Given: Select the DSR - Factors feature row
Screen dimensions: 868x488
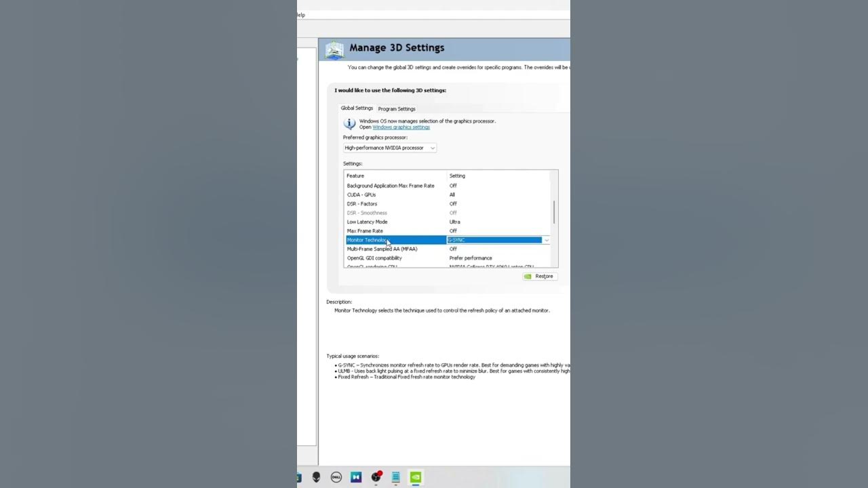Looking at the screenshot, I should (x=448, y=204).
